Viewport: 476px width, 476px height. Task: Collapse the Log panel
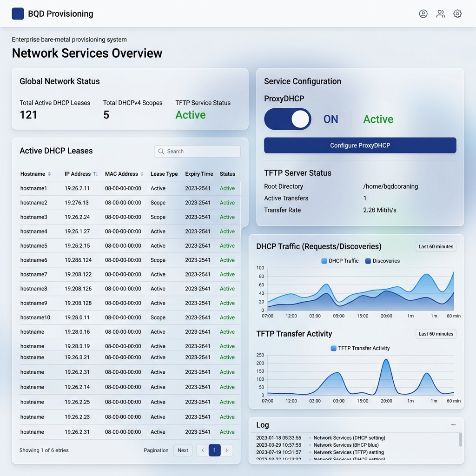click(x=453, y=425)
